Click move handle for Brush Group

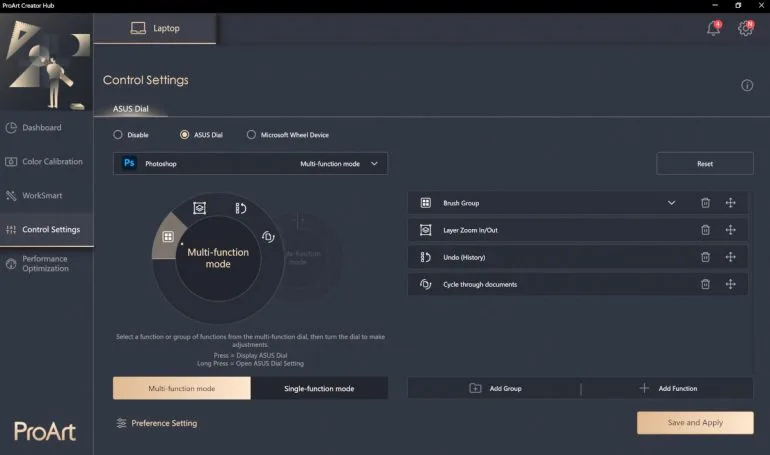point(731,203)
